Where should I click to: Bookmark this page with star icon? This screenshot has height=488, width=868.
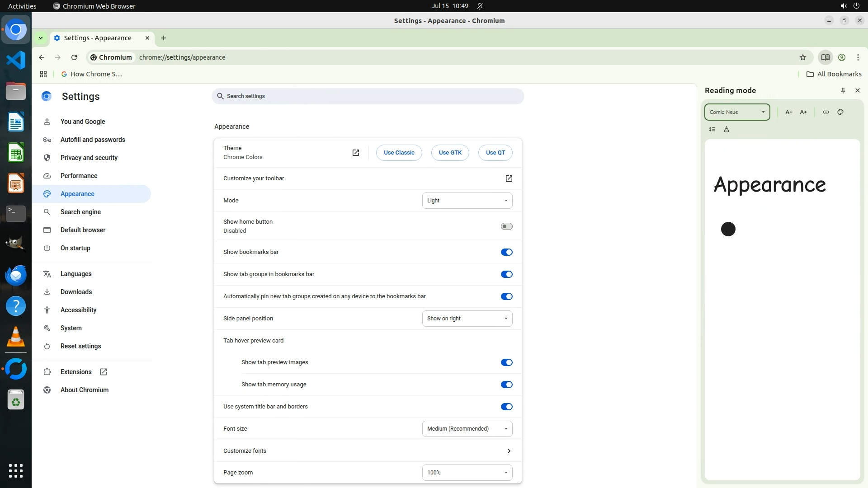pos(802,57)
